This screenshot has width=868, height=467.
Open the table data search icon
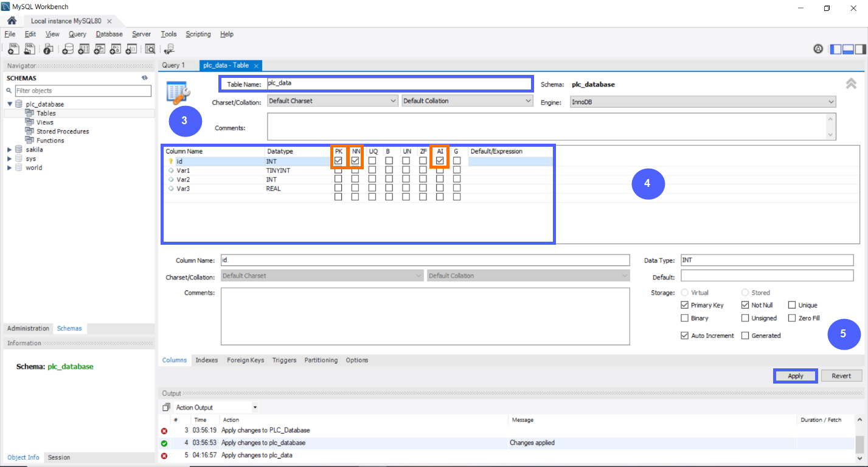tap(150, 49)
